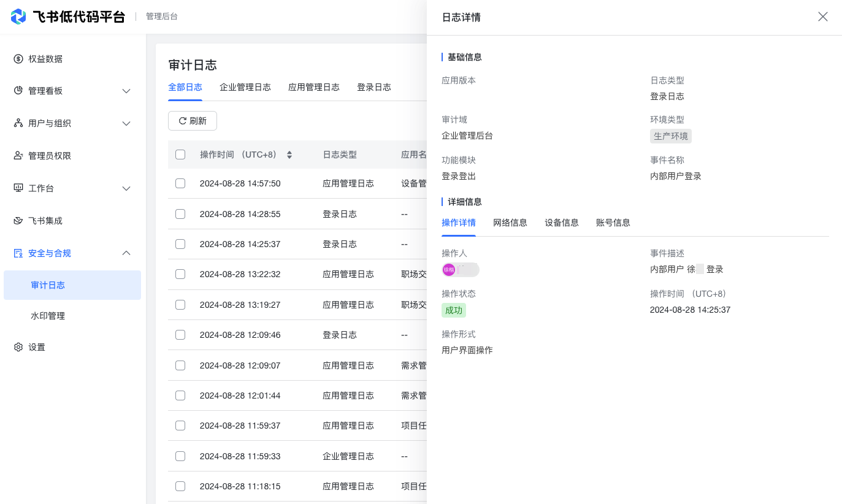
Task: Switch to the 应用管理日志 tab
Action: pyautogui.click(x=314, y=87)
